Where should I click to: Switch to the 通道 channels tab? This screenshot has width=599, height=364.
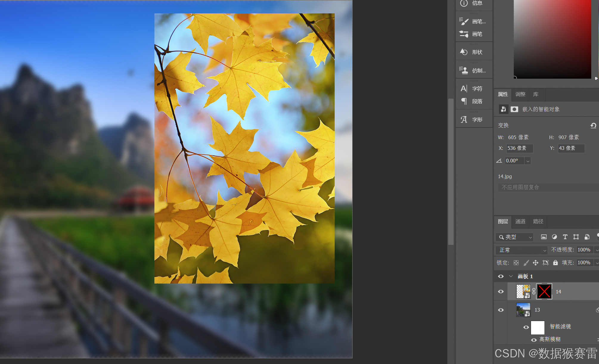click(x=520, y=222)
